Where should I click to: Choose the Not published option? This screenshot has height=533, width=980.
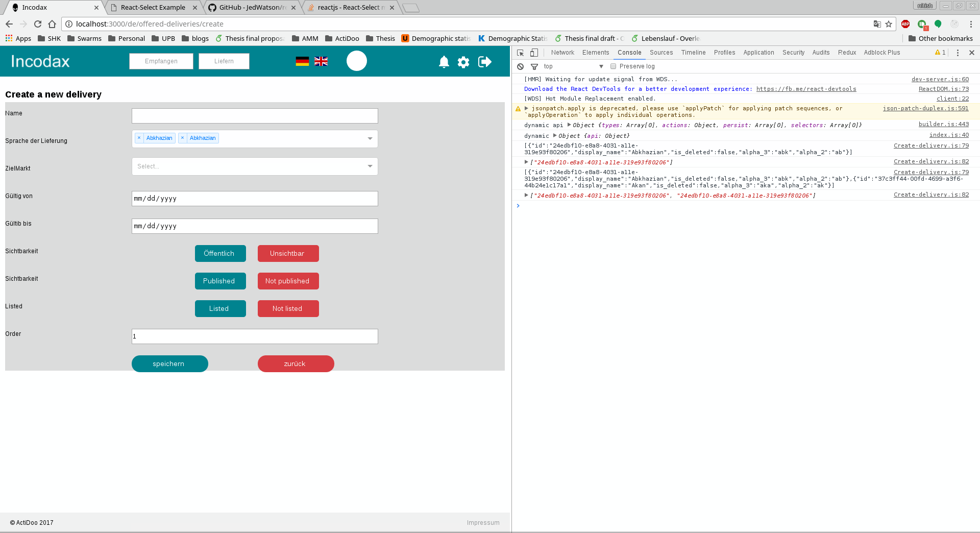tap(288, 281)
